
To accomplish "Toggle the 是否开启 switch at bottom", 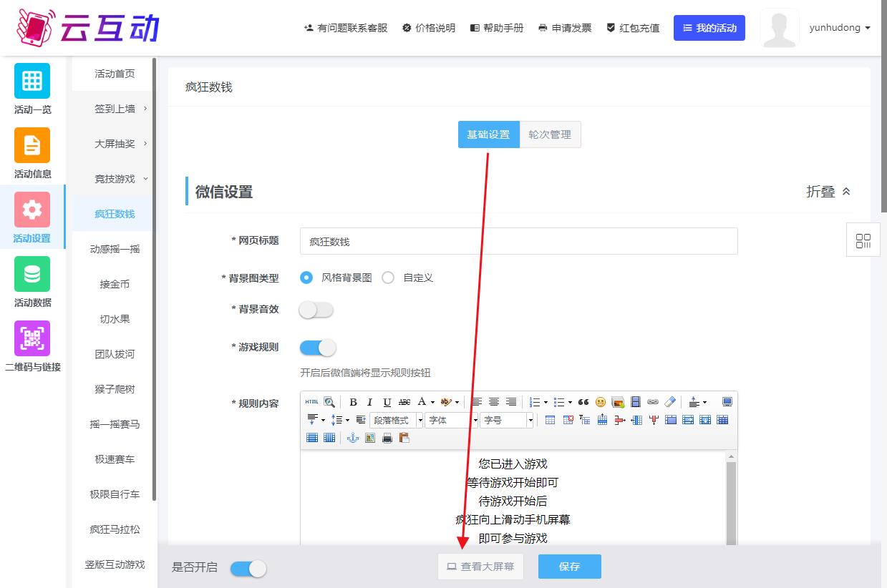I will point(248,568).
